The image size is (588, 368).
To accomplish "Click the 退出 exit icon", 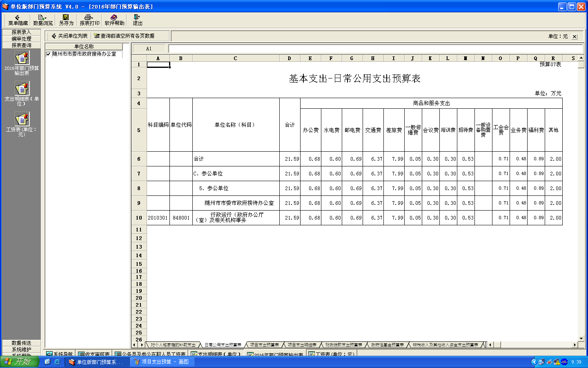I will click(x=137, y=20).
